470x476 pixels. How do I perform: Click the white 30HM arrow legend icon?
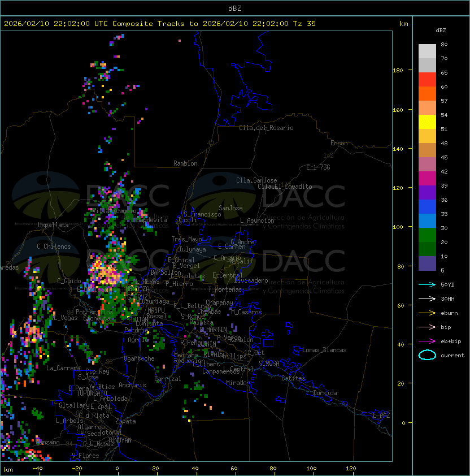(427, 299)
